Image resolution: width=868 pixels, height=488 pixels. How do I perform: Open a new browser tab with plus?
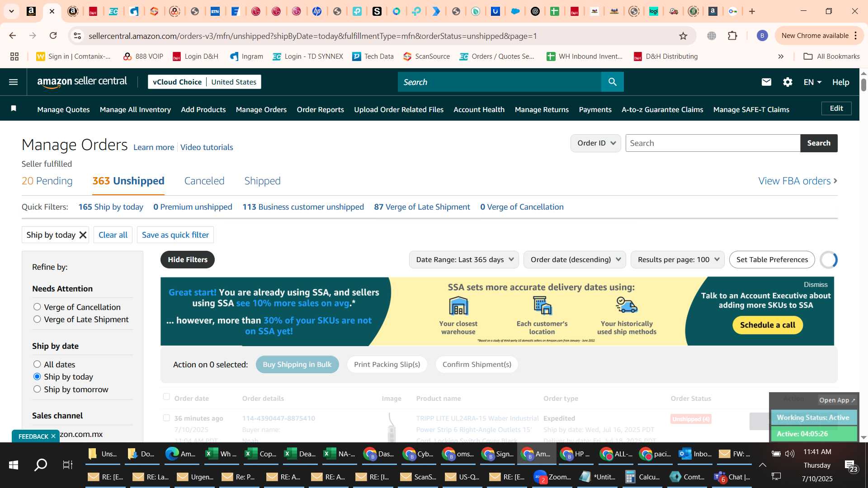(x=752, y=11)
